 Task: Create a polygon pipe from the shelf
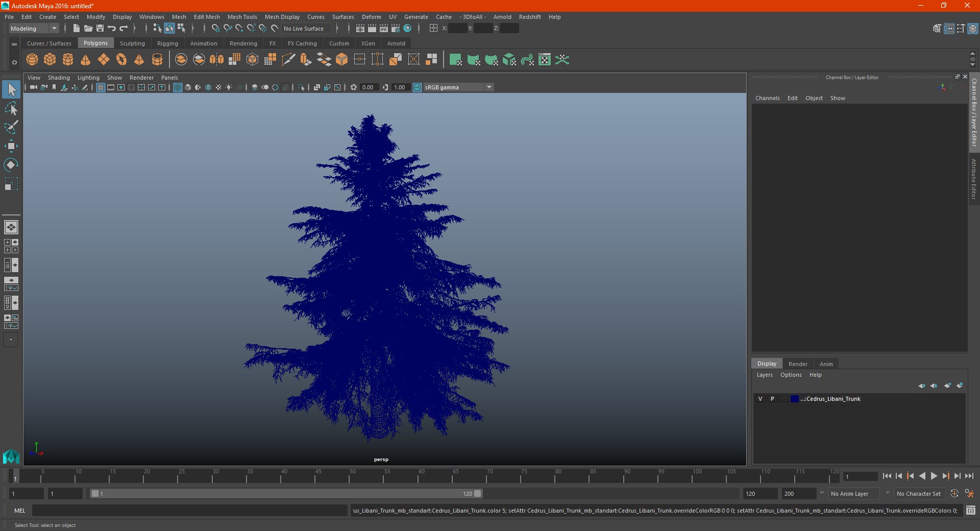(x=157, y=60)
